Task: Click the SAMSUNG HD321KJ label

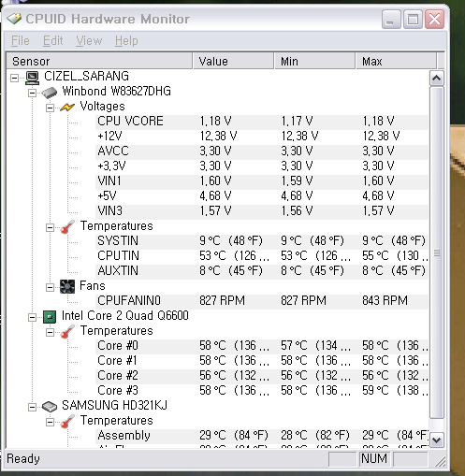Action: pyautogui.click(x=114, y=406)
